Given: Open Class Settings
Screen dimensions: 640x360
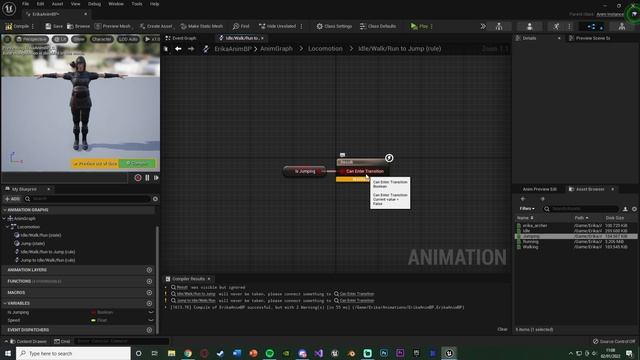Looking at the screenshot, I should click(x=334, y=26).
